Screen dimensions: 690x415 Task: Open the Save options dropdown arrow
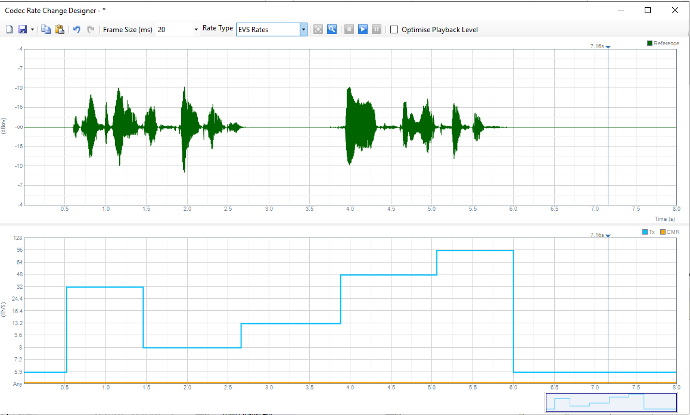(33, 30)
